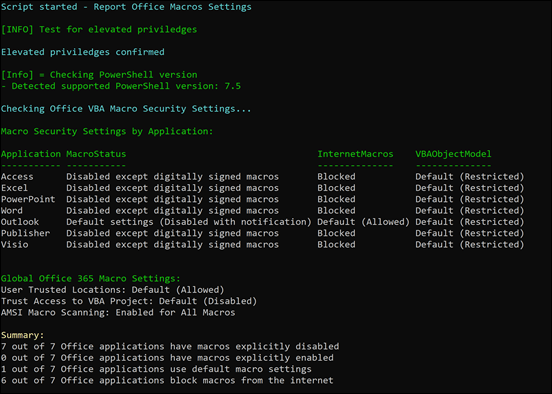This screenshot has height=394, width=552.
Task: Click 'Blocked' in the Access row
Action: click(336, 176)
